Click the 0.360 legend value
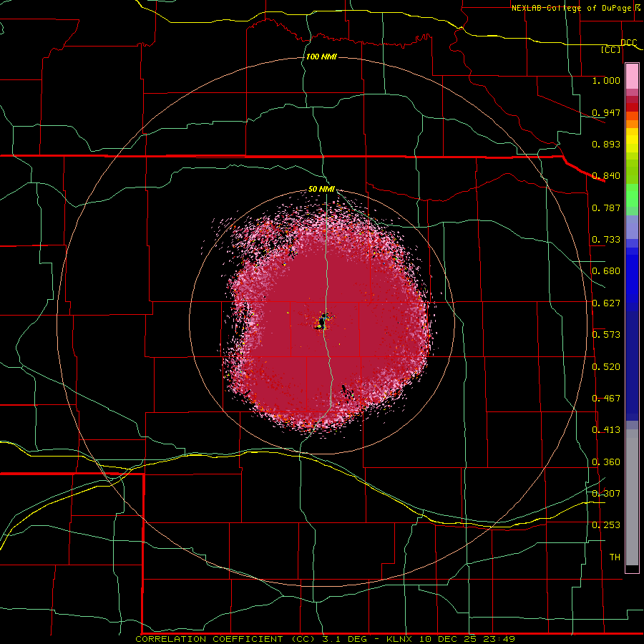The width and height of the screenshot is (644, 644). pyautogui.click(x=606, y=462)
